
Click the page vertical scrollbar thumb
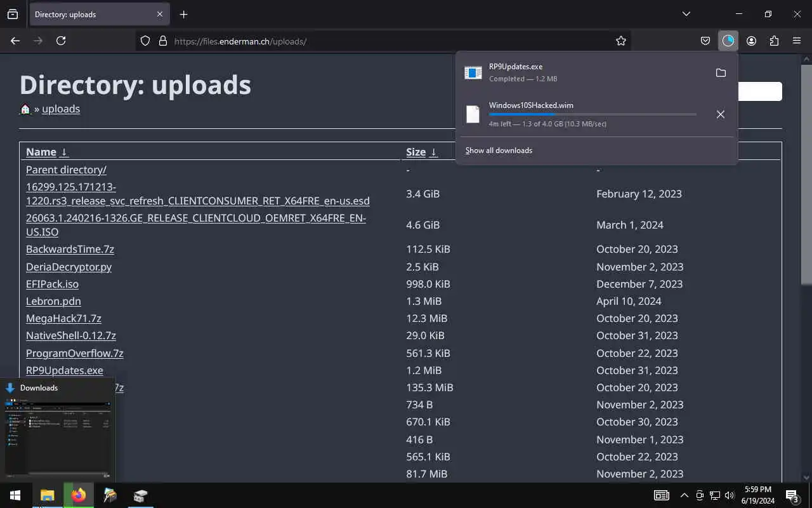[807, 175]
